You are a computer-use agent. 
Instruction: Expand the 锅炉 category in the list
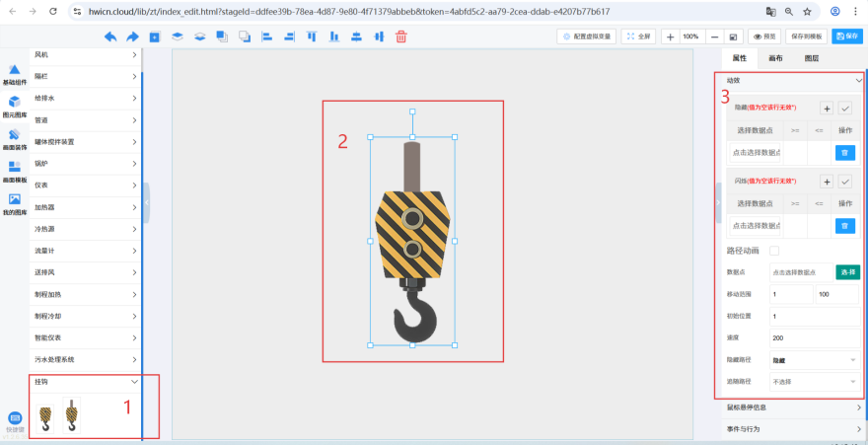tap(85, 164)
